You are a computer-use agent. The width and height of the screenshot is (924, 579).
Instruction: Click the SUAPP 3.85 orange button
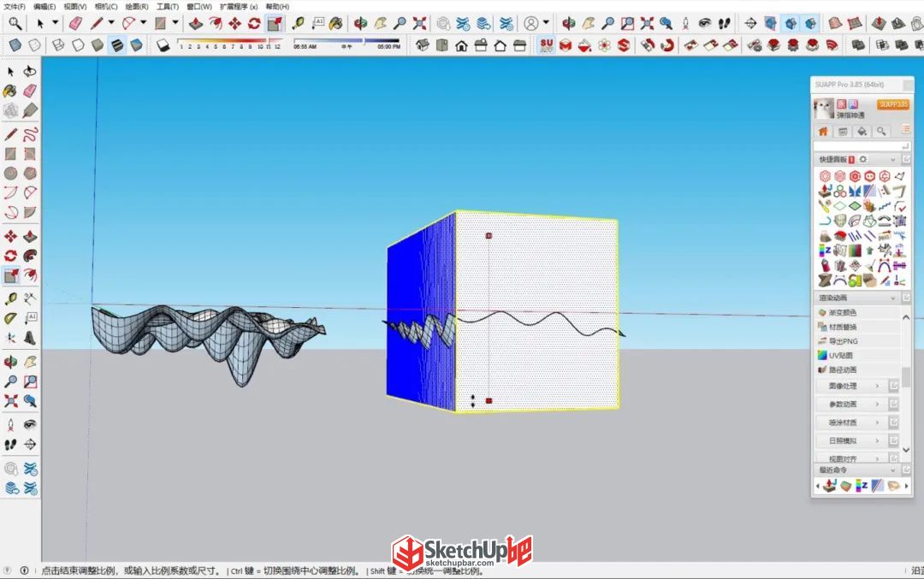point(892,104)
